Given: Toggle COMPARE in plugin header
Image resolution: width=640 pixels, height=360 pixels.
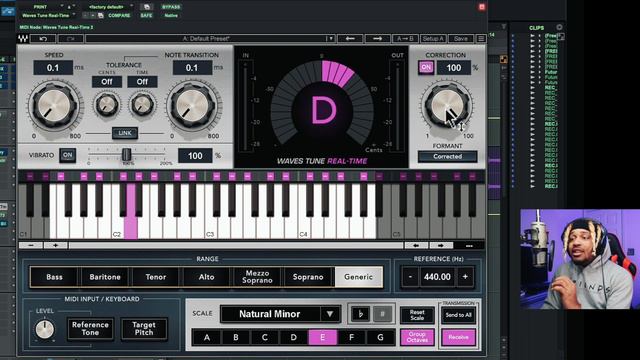Looking at the screenshot, I should [x=119, y=16].
